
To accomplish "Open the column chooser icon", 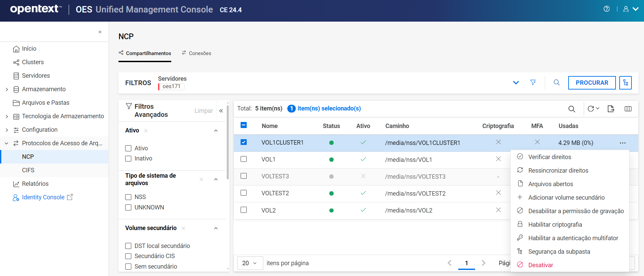I will pyautogui.click(x=628, y=109).
